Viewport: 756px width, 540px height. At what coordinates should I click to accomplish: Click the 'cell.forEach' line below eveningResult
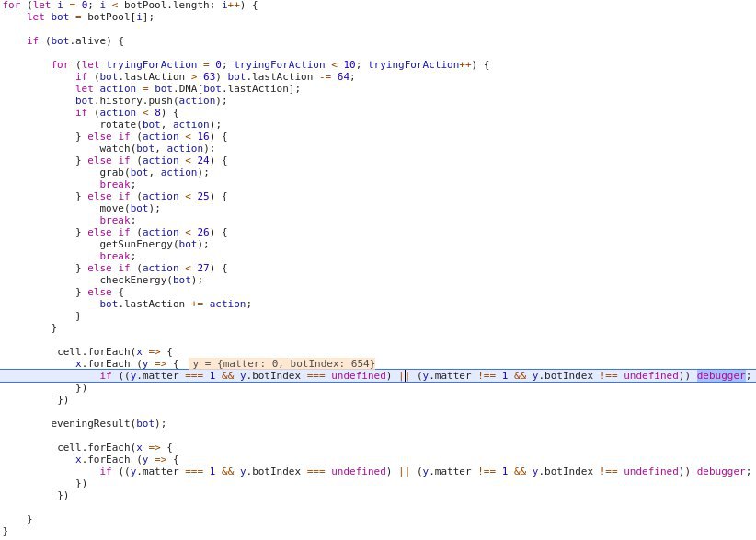coord(115,447)
